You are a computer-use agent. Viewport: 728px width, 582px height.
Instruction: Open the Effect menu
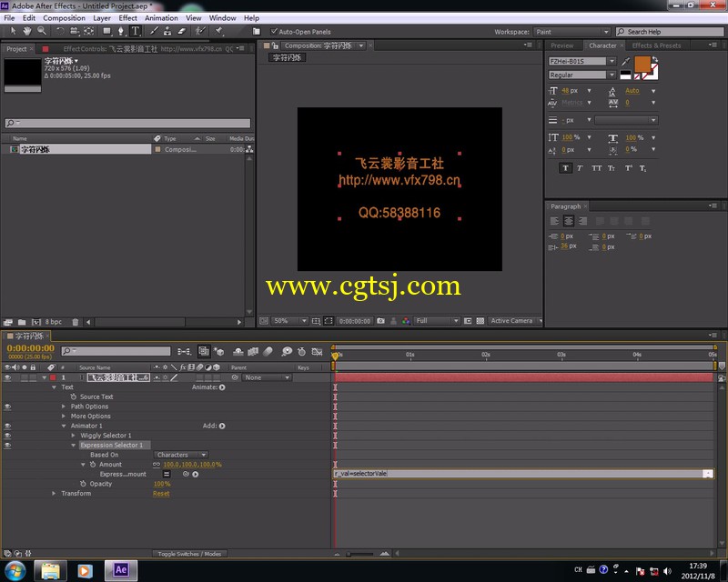point(127,18)
